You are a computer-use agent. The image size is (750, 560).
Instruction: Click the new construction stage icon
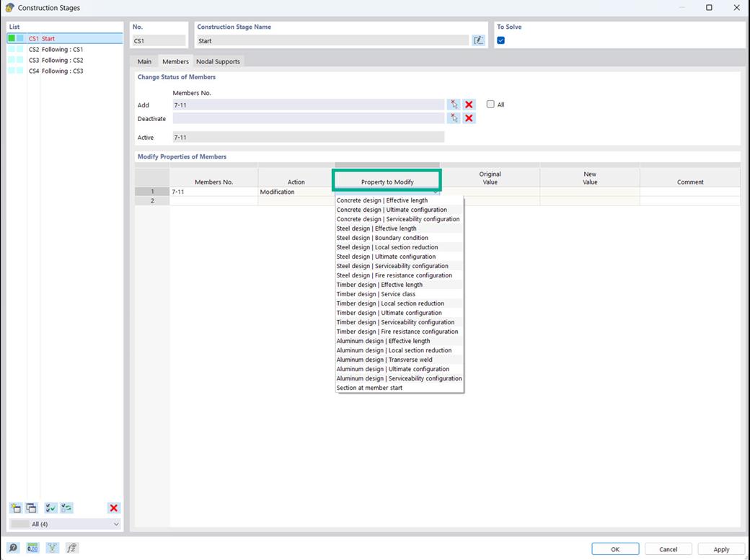pyautogui.click(x=16, y=508)
